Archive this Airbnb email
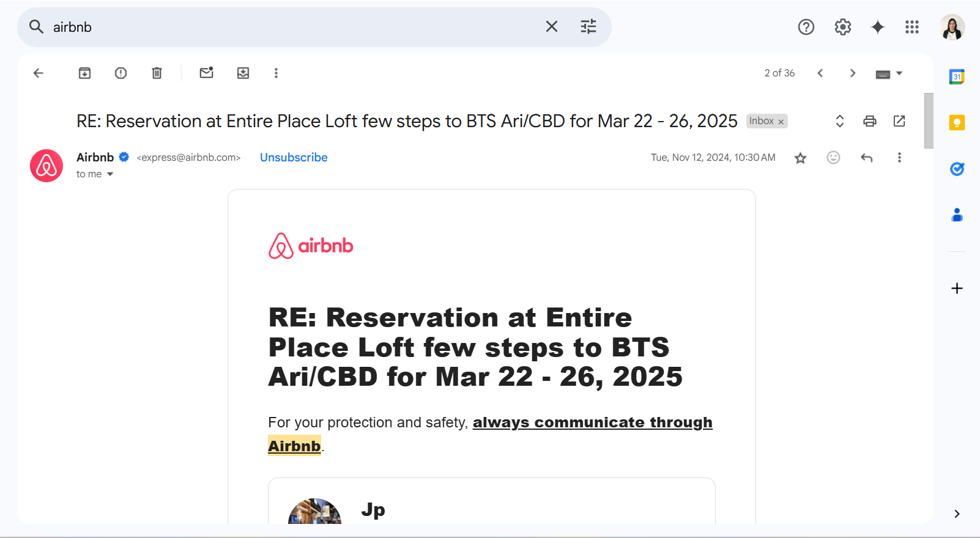The image size is (980, 538). [x=84, y=73]
